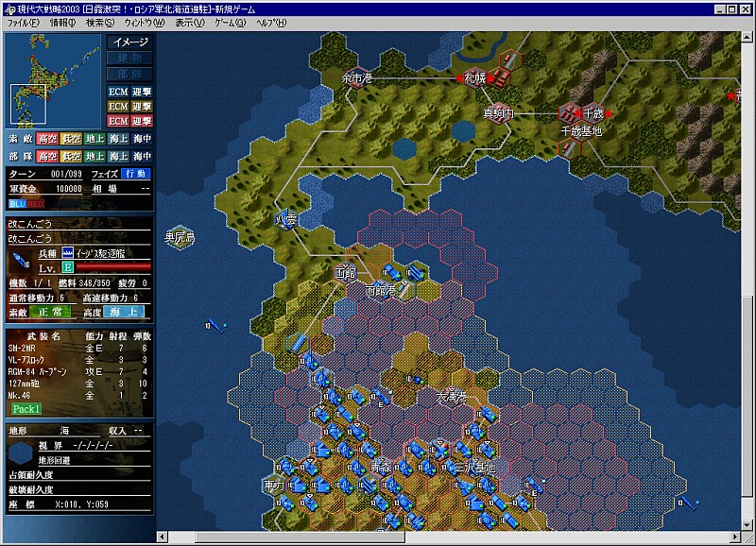Image resolution: width=756 pixels, height=546 pixels.
Task: Toggle red 迎撃 intercept range display
Action: pyautogui.click(x=143, y=121)
